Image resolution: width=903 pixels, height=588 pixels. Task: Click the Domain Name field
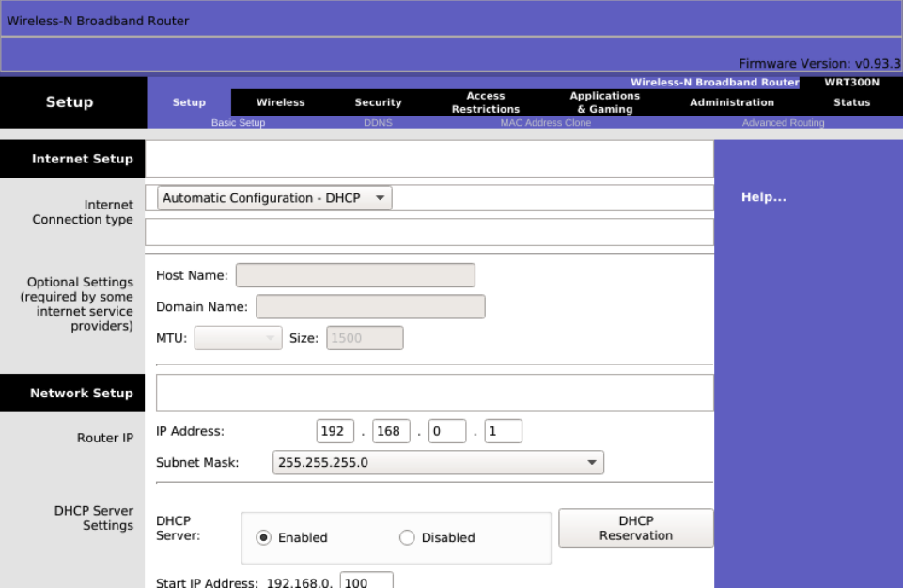370,306
